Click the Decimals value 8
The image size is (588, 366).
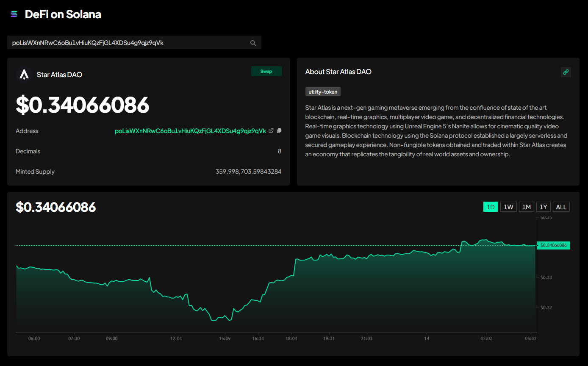tap(280, 151)
